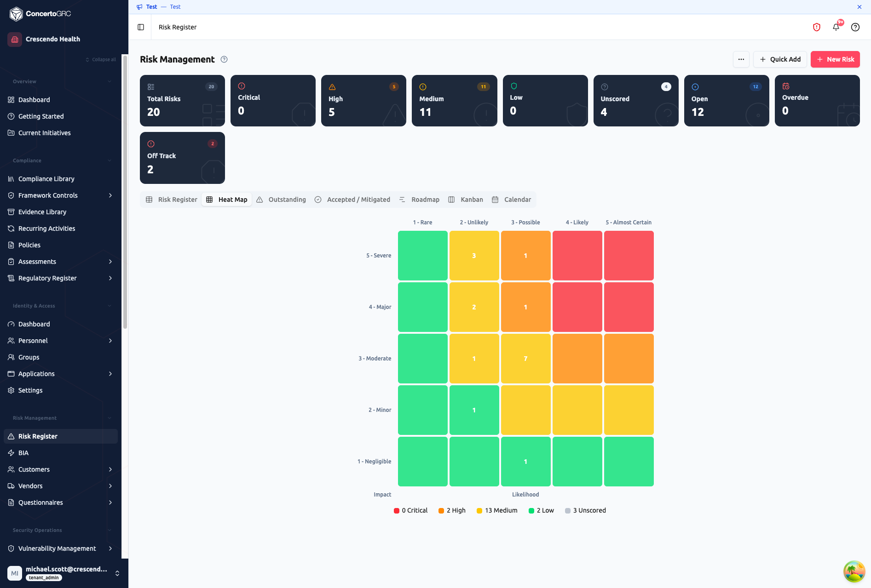Filter by the Unscored card
The width and height of the screenshot is (871, 588).
(636, 101)
